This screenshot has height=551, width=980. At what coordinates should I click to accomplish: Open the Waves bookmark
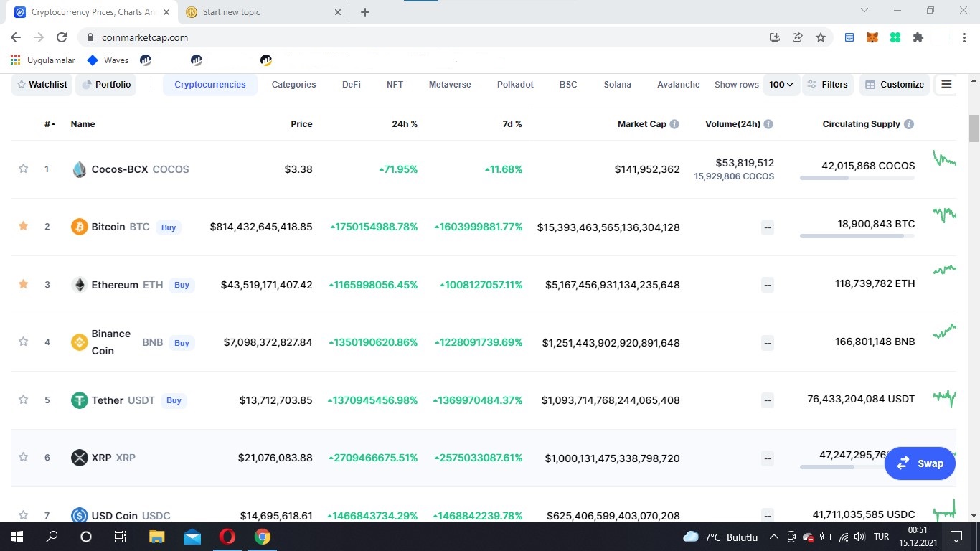coord(108,60)
